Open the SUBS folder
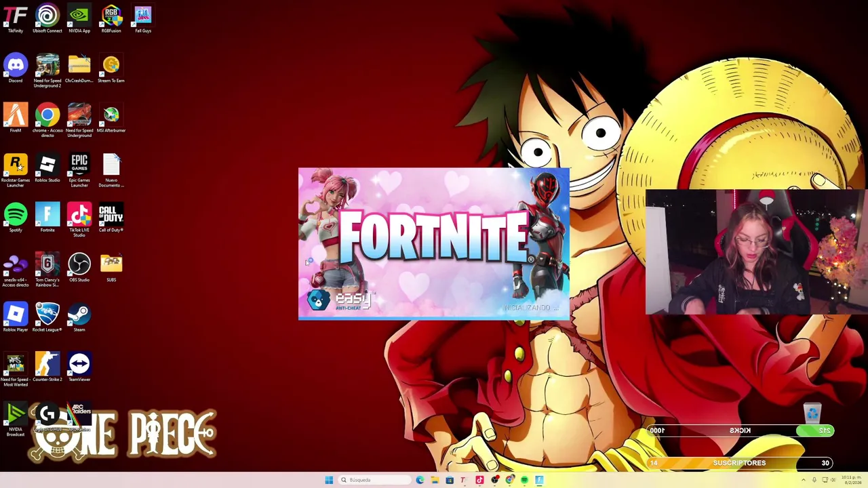The height and width of the screenshot is (488, 868). point(111,268)
